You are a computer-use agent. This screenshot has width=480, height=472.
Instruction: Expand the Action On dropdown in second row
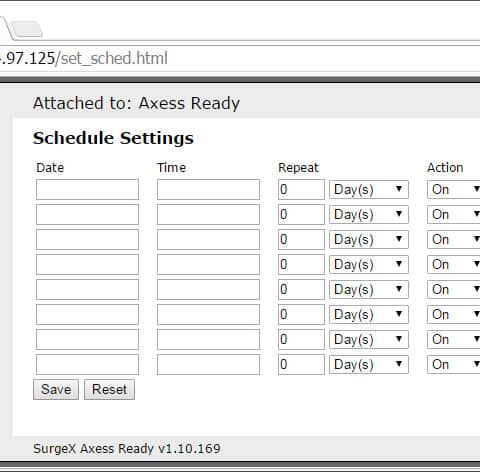point(454,214)
